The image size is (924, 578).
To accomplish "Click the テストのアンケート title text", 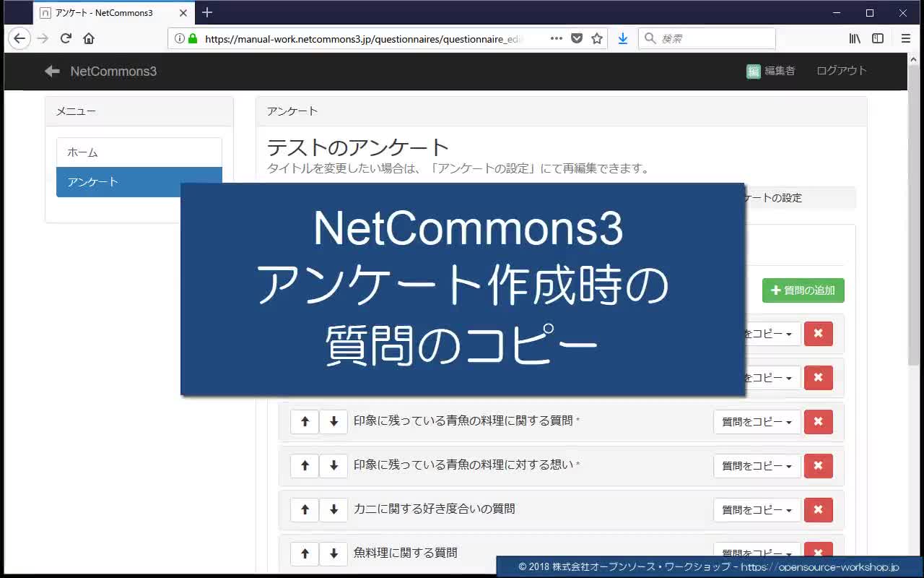I will coord(358,147).
